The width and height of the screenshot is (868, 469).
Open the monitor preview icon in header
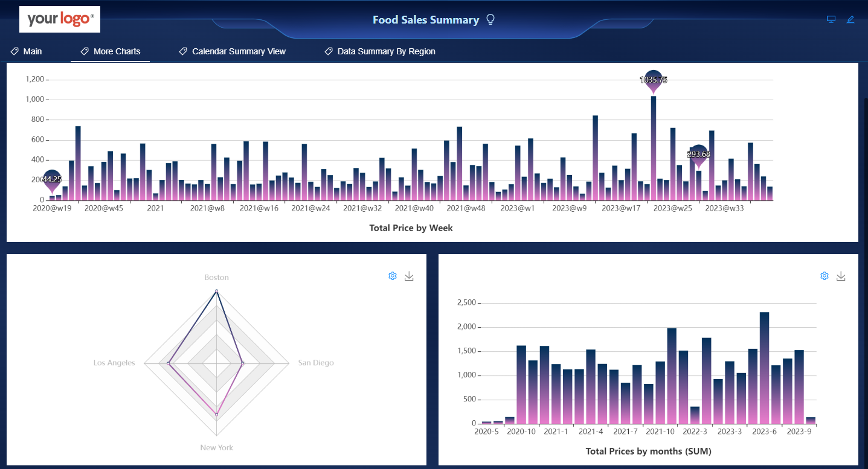831,19
